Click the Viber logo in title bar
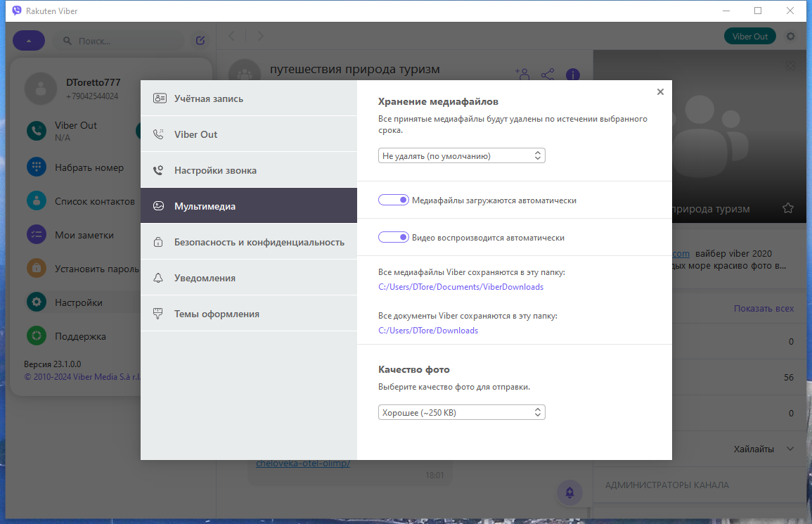The width and height of the screenshot is (812, 524). point(17,11)
